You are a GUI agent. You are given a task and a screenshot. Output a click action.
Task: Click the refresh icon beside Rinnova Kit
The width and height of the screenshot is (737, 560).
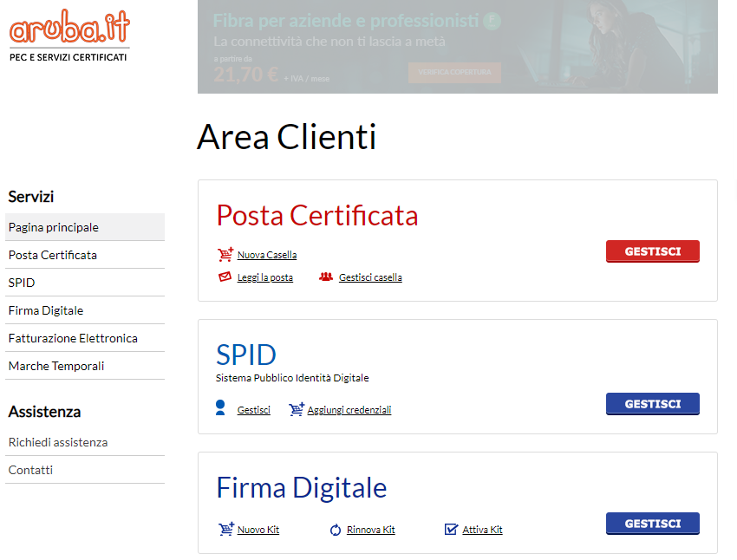pyautogui.click(x=336, y=530)
